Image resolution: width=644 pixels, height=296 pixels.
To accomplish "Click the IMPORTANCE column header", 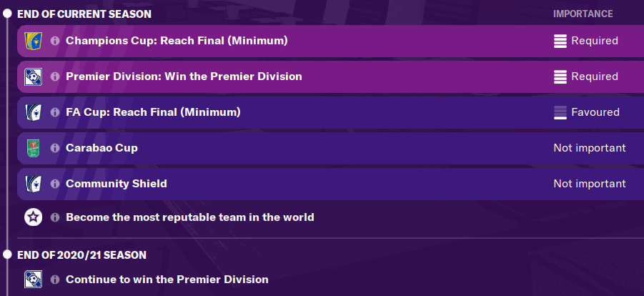I will point(583,14).
